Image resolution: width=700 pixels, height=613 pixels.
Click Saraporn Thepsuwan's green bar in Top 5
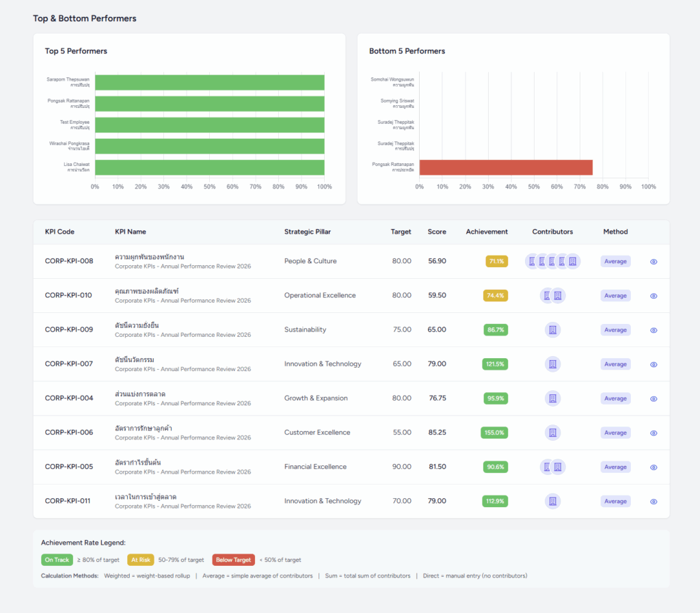209,82
